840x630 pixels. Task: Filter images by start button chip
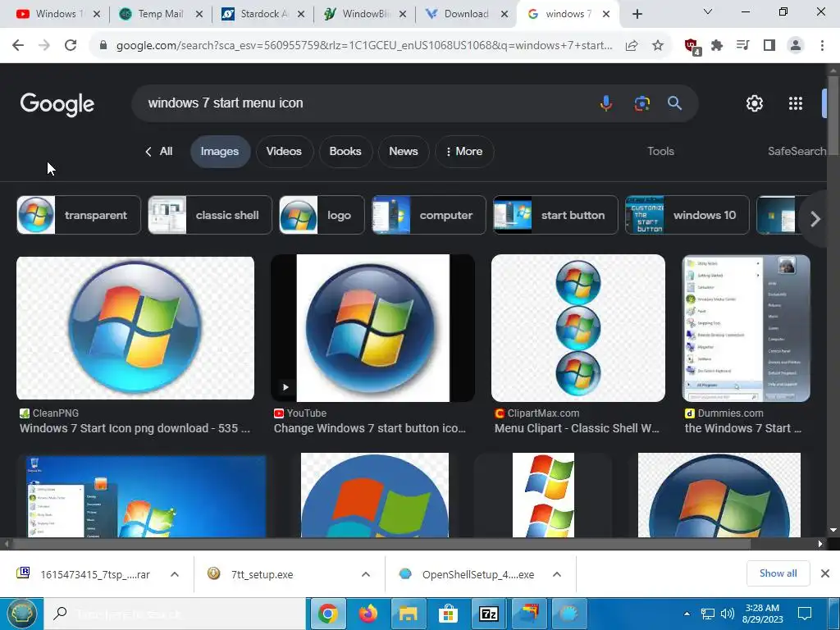tap(555, 216)
